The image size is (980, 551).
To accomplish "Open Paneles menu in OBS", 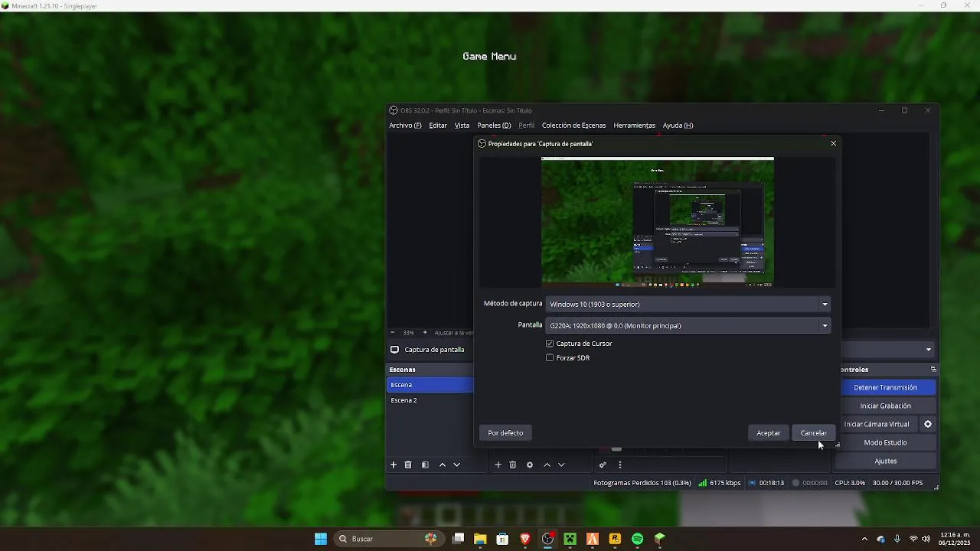I will tap(494, 126).
